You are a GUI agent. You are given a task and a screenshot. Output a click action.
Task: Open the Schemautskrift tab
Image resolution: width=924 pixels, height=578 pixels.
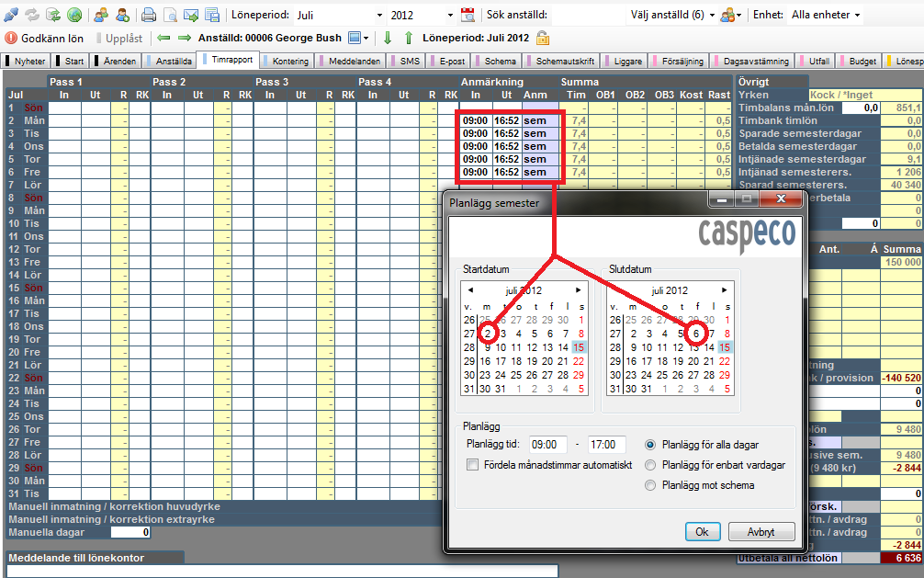click(x=561, y=61)
